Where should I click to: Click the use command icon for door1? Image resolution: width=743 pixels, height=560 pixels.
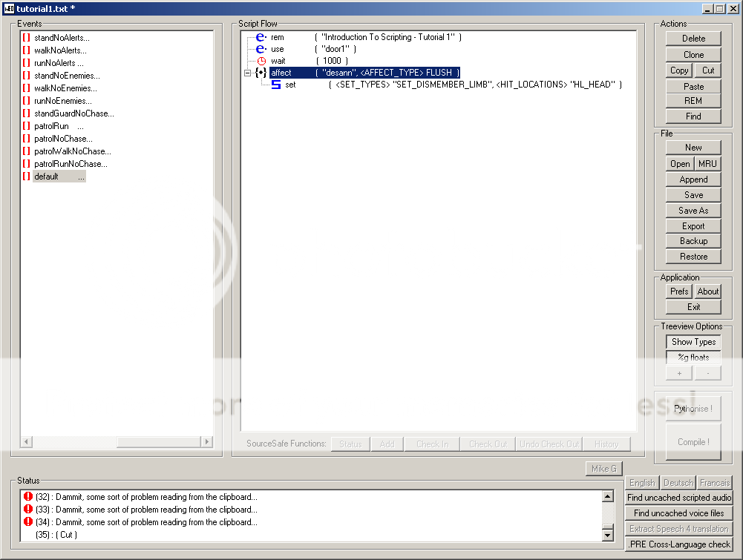[261, 49]
